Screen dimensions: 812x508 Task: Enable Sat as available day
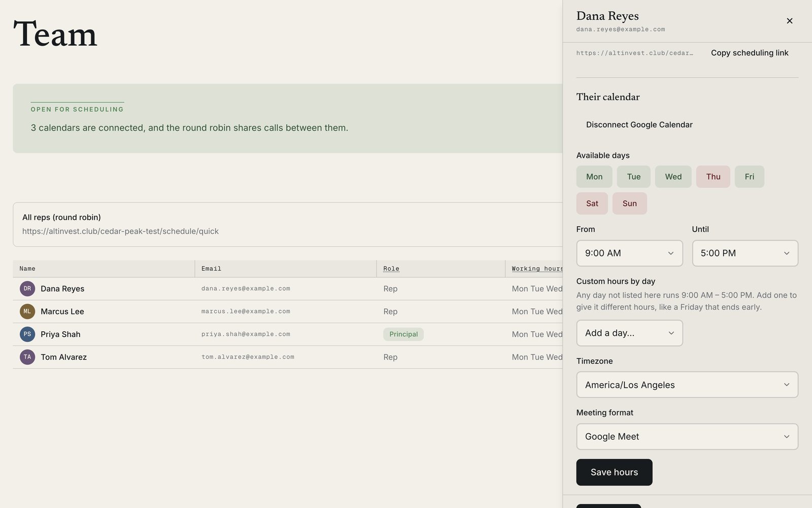click(x=592, y=203)
